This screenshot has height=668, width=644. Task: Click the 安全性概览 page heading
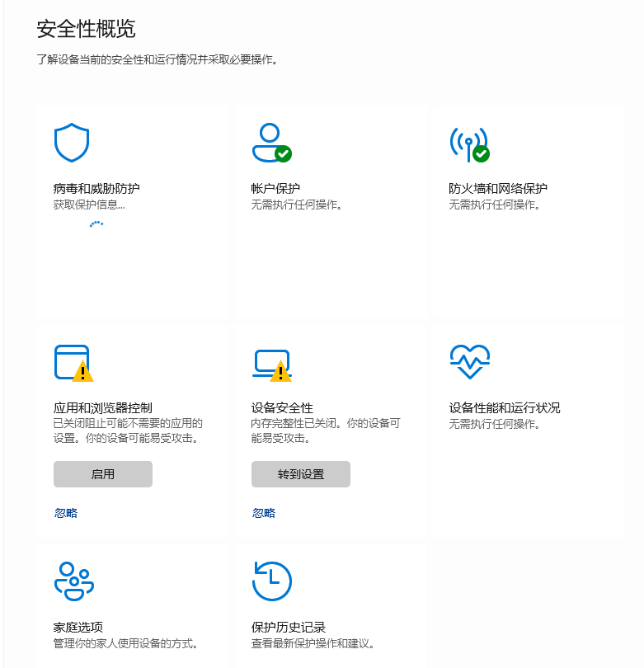tap(86, 29)
